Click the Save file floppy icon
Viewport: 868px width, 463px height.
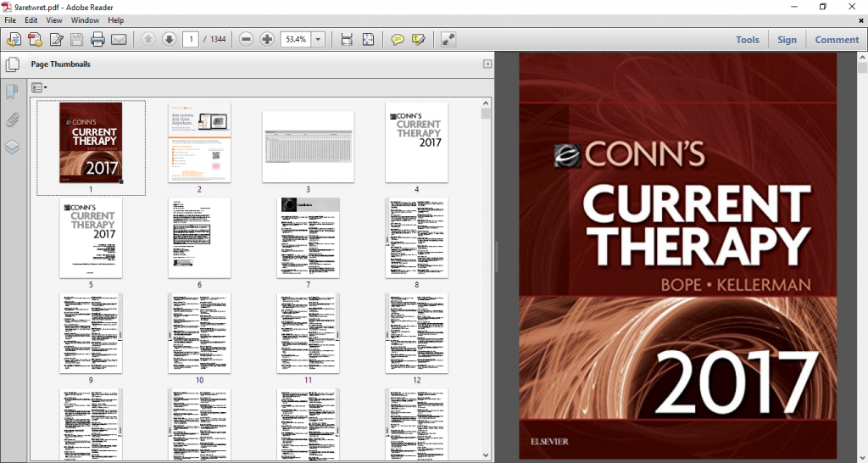pyautogui.click(x=77, y=39)
